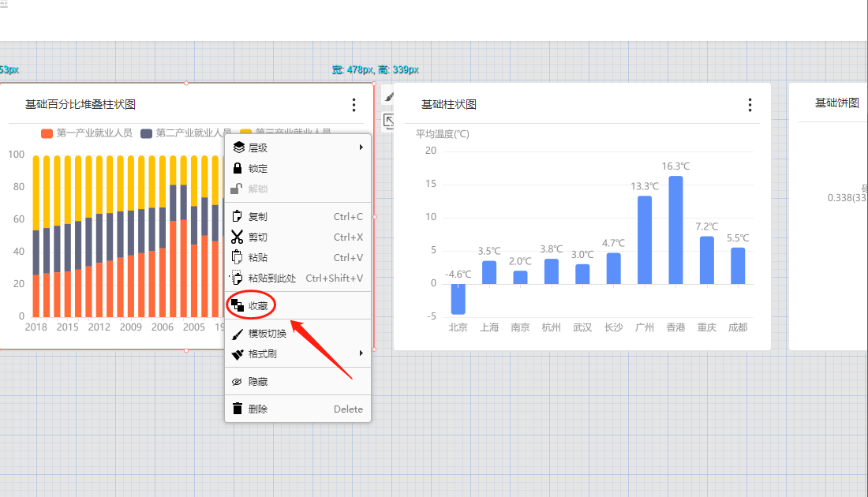Expand the 层级 submenu arrow
This screenshot has width=868, height=497.
361,148
